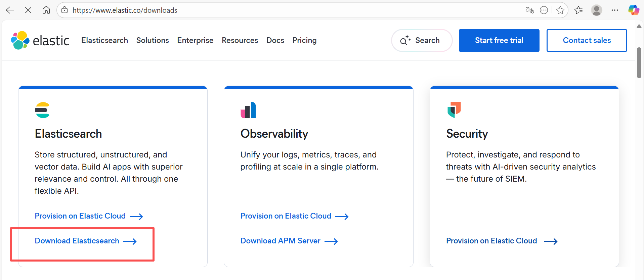The image size is (644, 280).
Task: Click the Start free trial button
Action: 499,40
